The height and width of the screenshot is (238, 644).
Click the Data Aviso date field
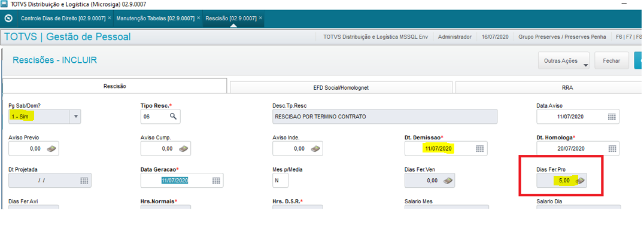(578, 117)
